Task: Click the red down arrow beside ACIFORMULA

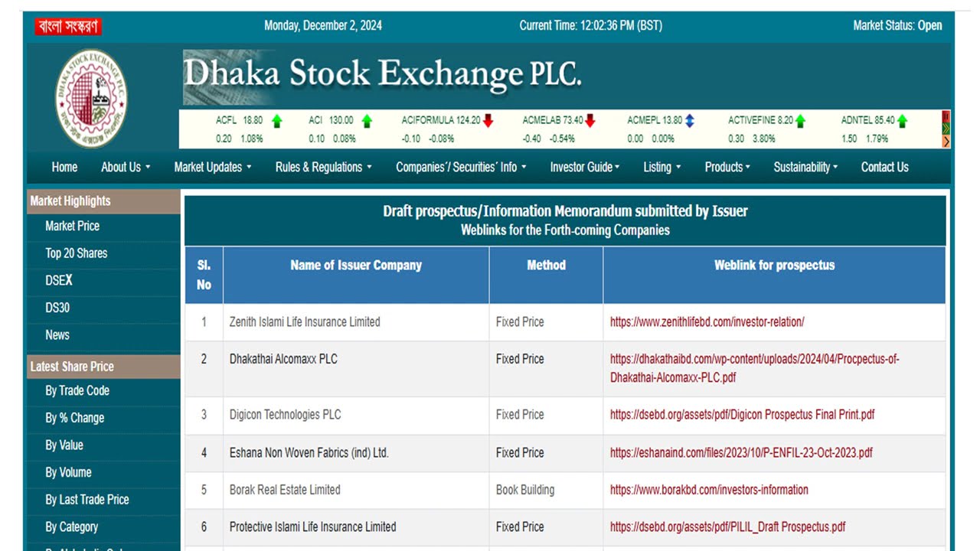Action: (488, 120)
